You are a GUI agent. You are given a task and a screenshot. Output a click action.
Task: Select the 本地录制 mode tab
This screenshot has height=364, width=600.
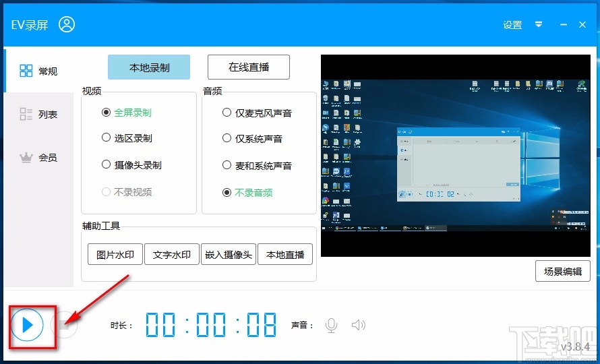(149, 67)
